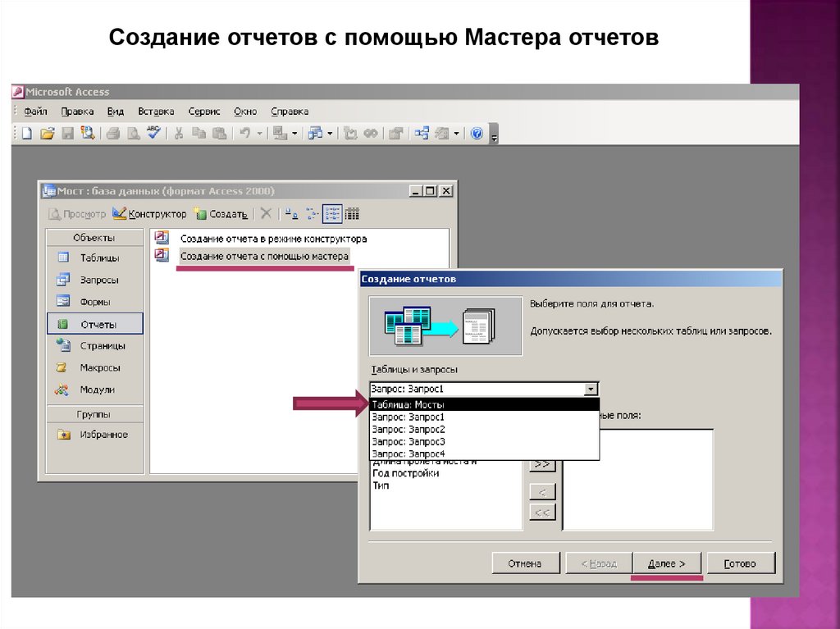Switch to Details view icon in database window
This screenshot has width=840, height=629.
tap(352, 214)
